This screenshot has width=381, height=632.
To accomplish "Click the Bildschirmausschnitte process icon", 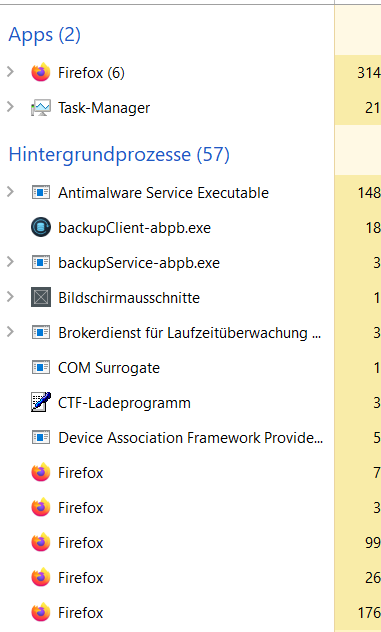I will click(41, 297).
